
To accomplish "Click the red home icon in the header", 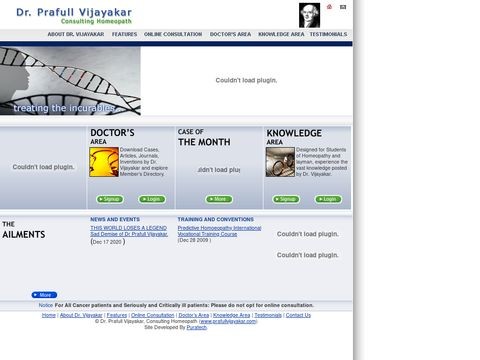I will [x=329, y=7].
